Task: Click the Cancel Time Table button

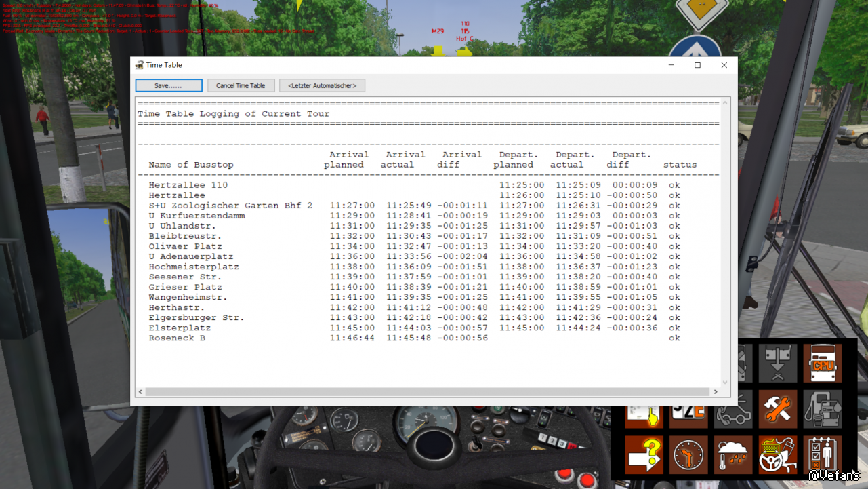Action: pyautogui.click(x=241, y=85)
